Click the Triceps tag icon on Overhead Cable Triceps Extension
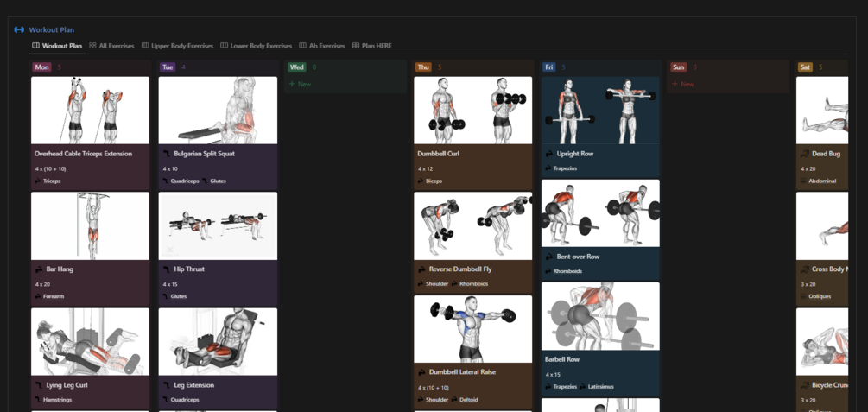868x412 pixels. click(x=38, y=181)
